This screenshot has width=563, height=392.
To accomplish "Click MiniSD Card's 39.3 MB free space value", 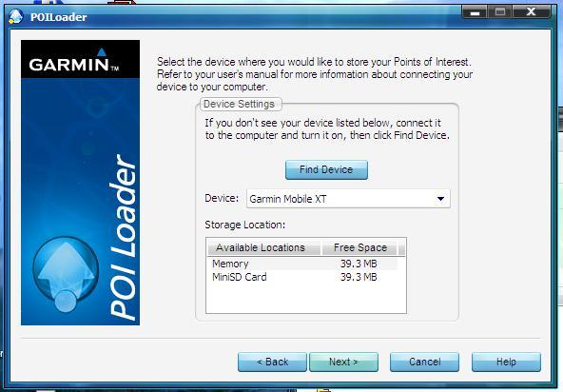I will (359, 277).
